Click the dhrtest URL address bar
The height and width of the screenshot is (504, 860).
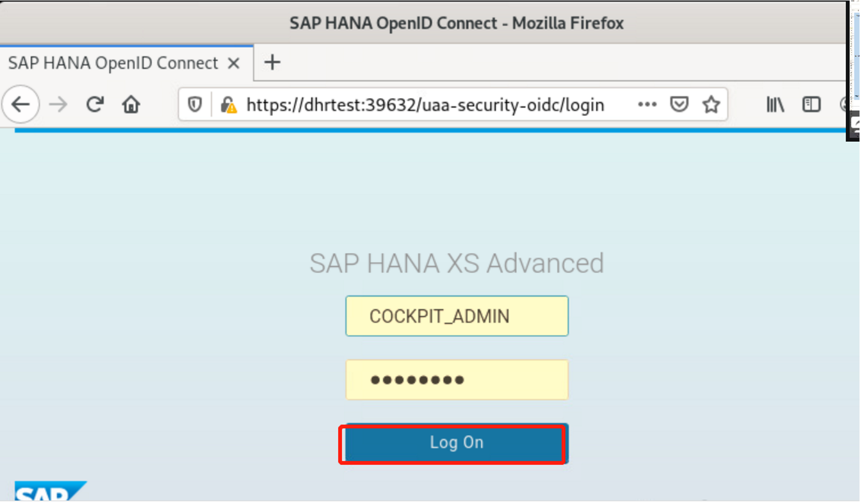[x=424, y=105]
